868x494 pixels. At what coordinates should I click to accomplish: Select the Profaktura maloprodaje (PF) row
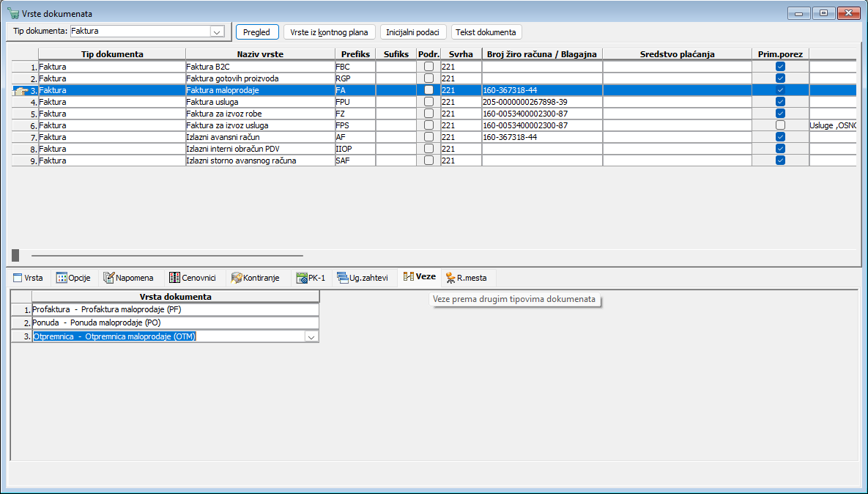click(x=176, y=309)
